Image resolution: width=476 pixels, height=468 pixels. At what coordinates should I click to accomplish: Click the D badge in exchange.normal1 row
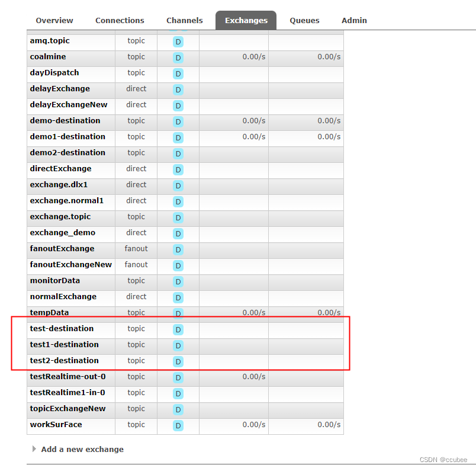click(178, 201)
